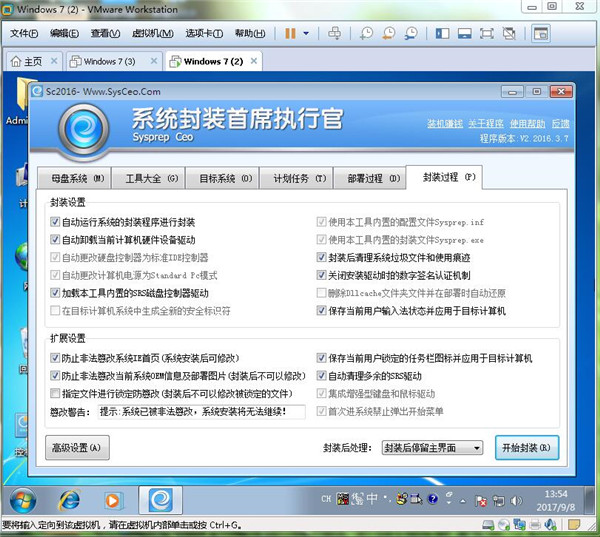The height and width of the screenshot is (537, 600).
Task: Close the Windows 7 (3) tab
Action: coord(154,61)
